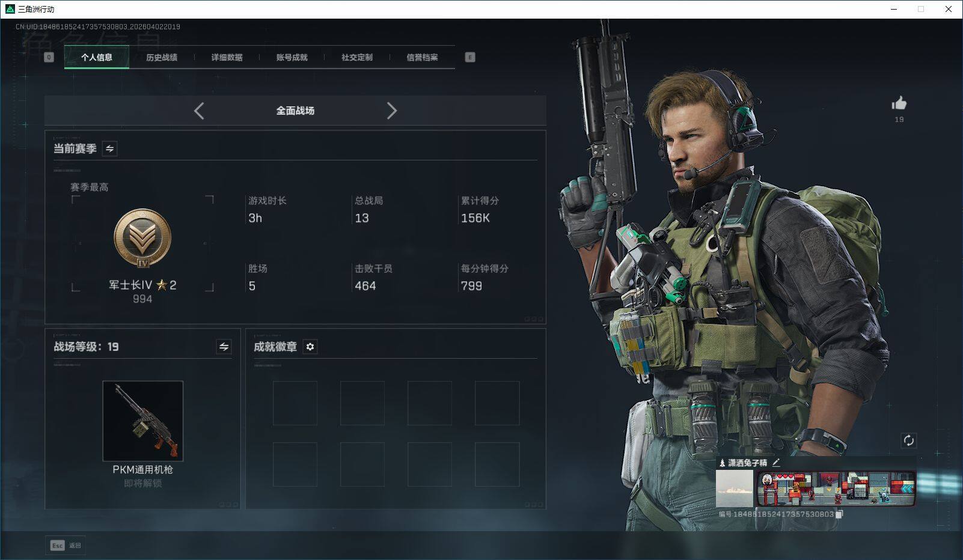
Task: Click the like count 19
Action: [x=899, y=120]
